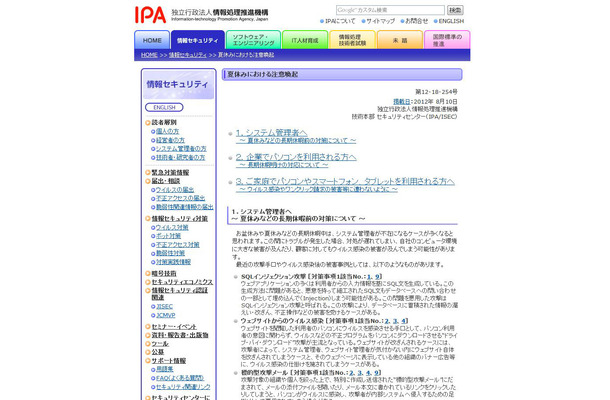Open the サイトマップ header link
610x400 pixels.
click(380, 21)
